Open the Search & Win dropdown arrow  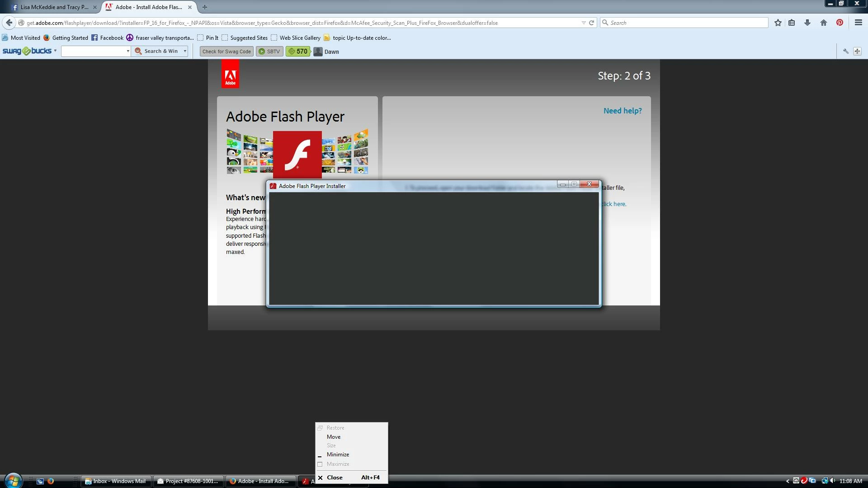click(x=185, y=52)
